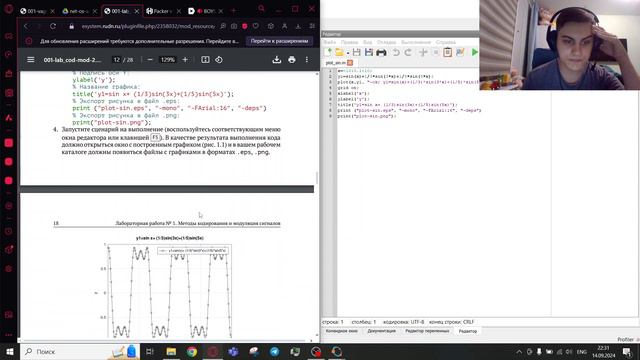640x360 pixels.
Task: Click the New Script icon in Octave editor
Action: [x=327, y=52]
